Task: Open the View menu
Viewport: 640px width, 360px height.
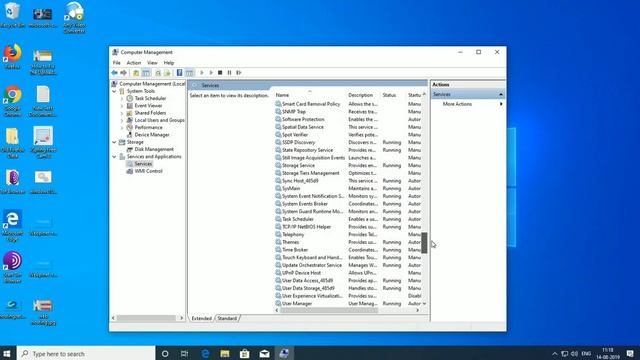Action: pyautogui.click(x=152, y=63)
